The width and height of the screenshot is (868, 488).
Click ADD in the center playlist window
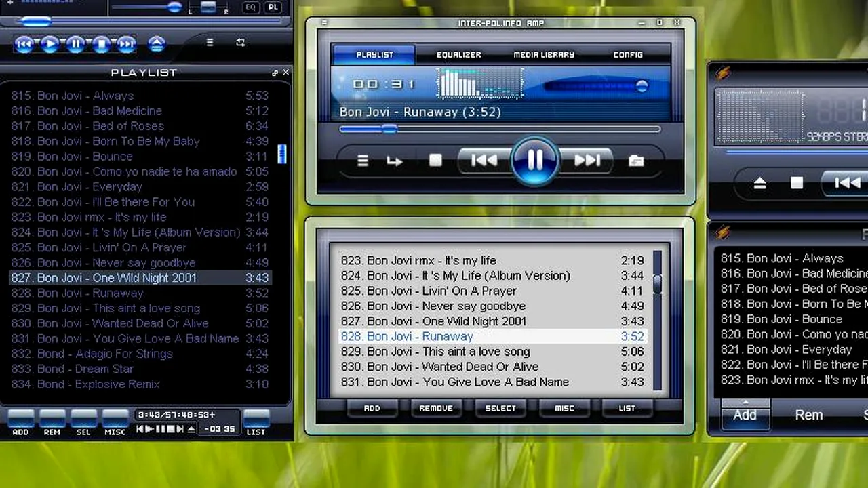coord(372,407)
